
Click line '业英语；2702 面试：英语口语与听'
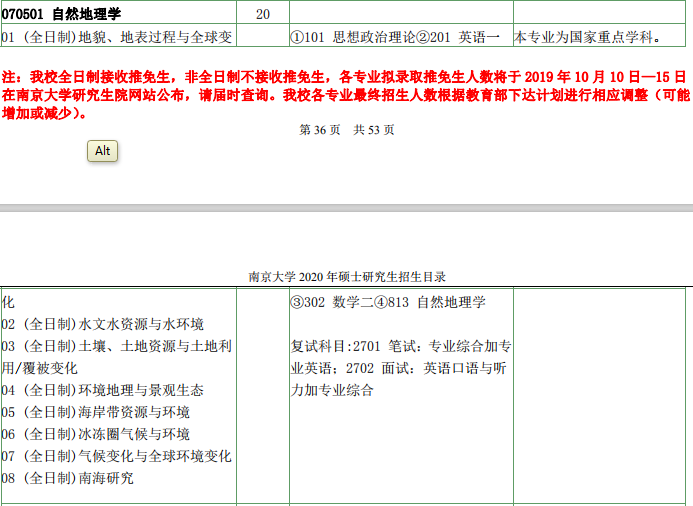pos(399,368)
